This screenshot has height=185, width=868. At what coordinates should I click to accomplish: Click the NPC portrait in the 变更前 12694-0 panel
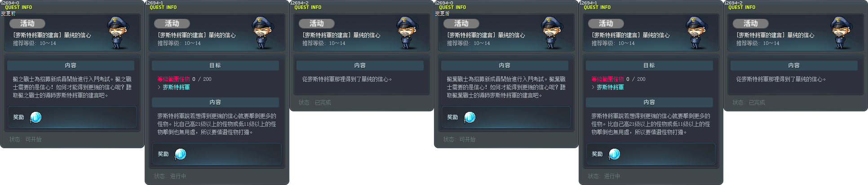point(119,33)
